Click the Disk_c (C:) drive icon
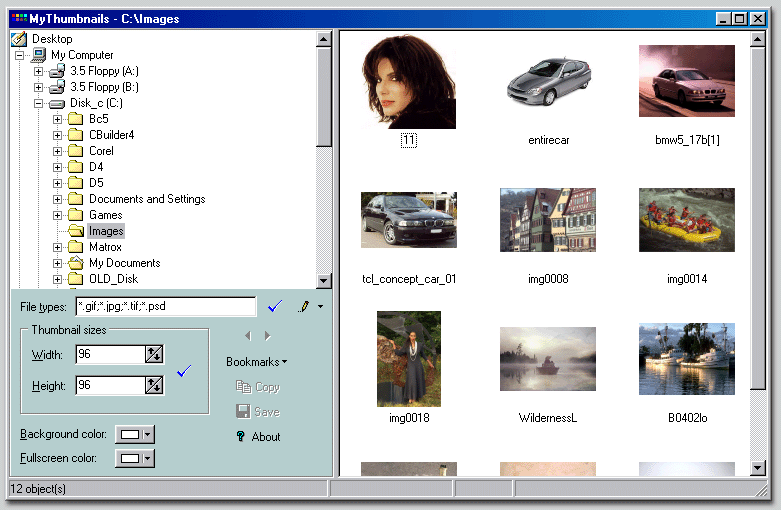The image size is (781, 510). pyautogui.click(x=57, y=104)
